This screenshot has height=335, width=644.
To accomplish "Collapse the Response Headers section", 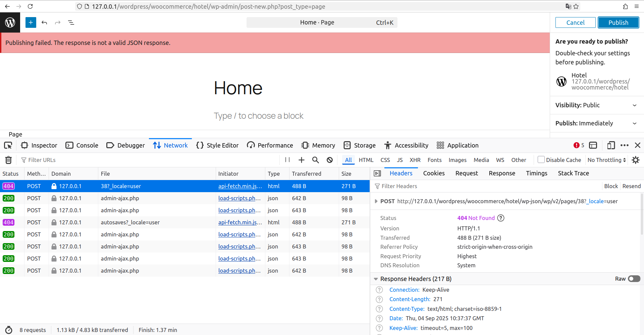I will tap(376, 279).
